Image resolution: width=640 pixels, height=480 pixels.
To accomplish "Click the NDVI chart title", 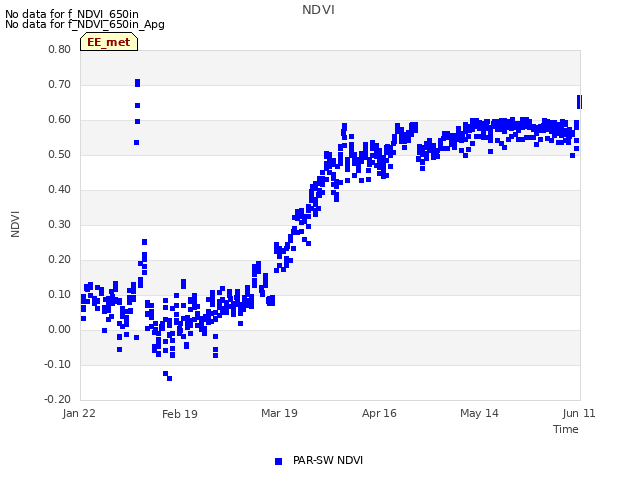I will coord(318,10).
